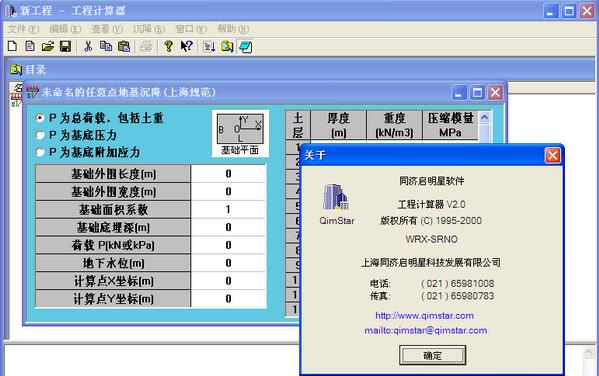This screenshot has width=599, height=376.
Task: Activate the context help arrow-question icon
Action: (186, 46)
